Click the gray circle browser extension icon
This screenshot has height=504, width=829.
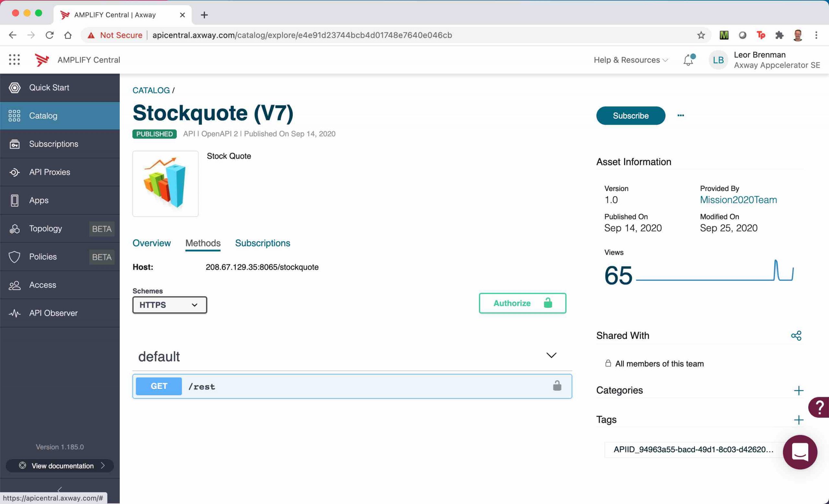click(x=742, y=35)
